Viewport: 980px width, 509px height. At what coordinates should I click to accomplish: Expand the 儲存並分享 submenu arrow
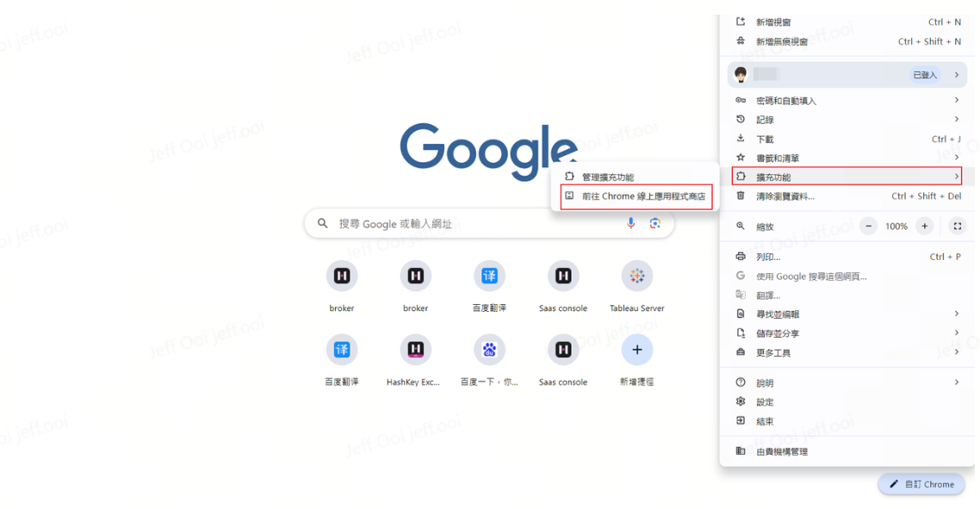957,332
